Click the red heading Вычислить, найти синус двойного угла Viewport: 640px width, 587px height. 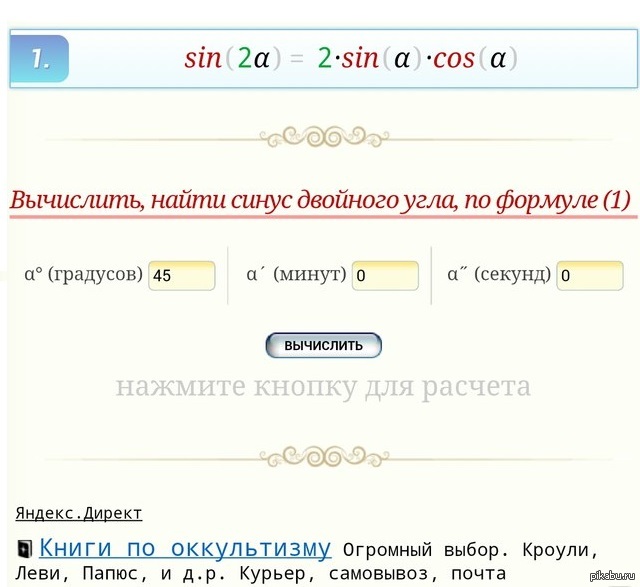[321, 200]
